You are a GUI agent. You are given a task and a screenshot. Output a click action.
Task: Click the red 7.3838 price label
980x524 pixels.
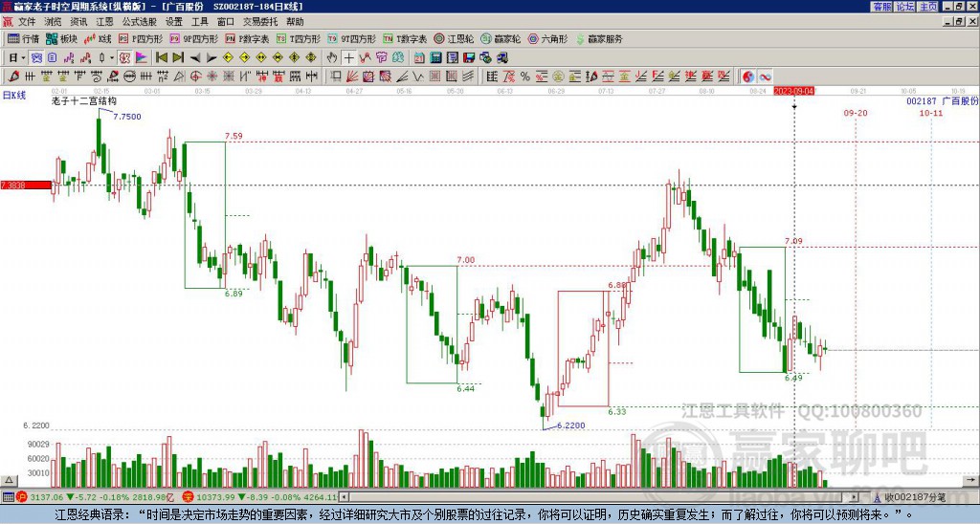coord(26,186)
